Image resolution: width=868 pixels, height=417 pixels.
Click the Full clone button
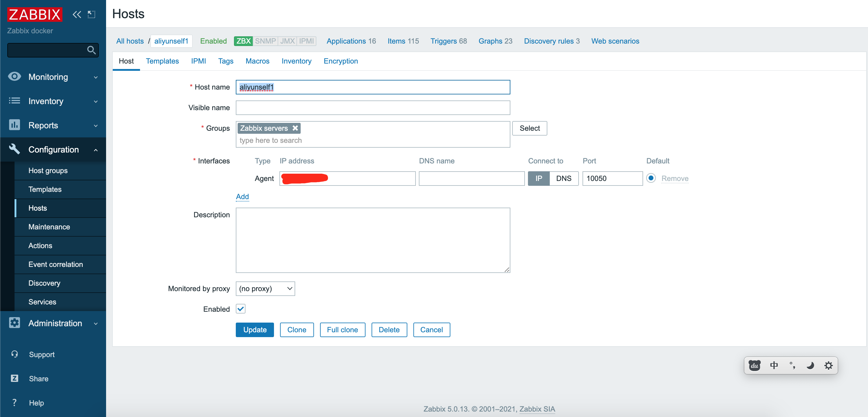pos(342,330)
